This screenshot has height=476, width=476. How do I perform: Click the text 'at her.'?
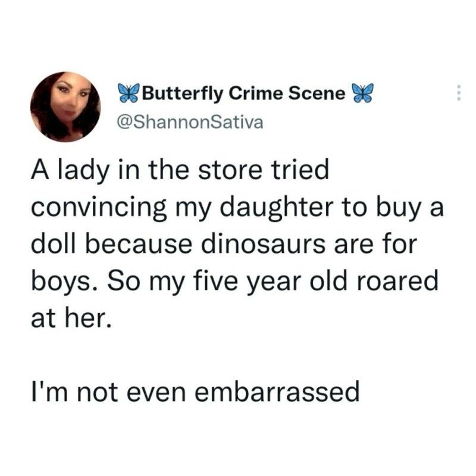click(x=71, y=319)
